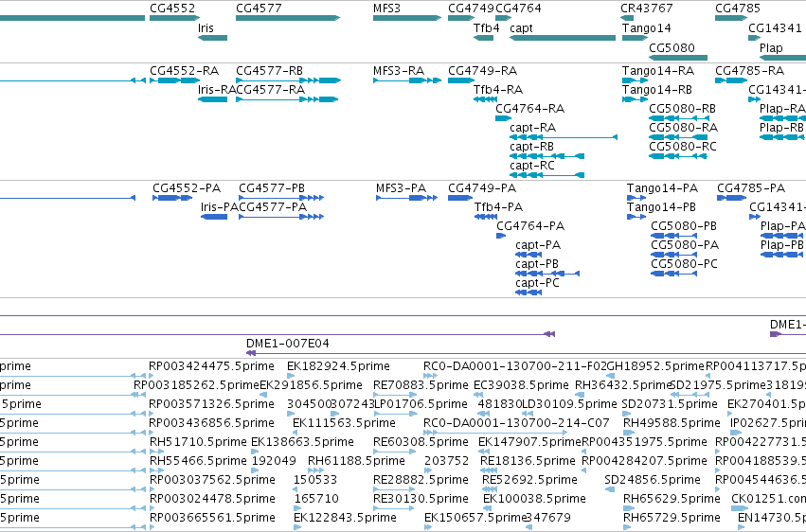
Task: Click the MFS3 gene label
Action: coord(386,9)
